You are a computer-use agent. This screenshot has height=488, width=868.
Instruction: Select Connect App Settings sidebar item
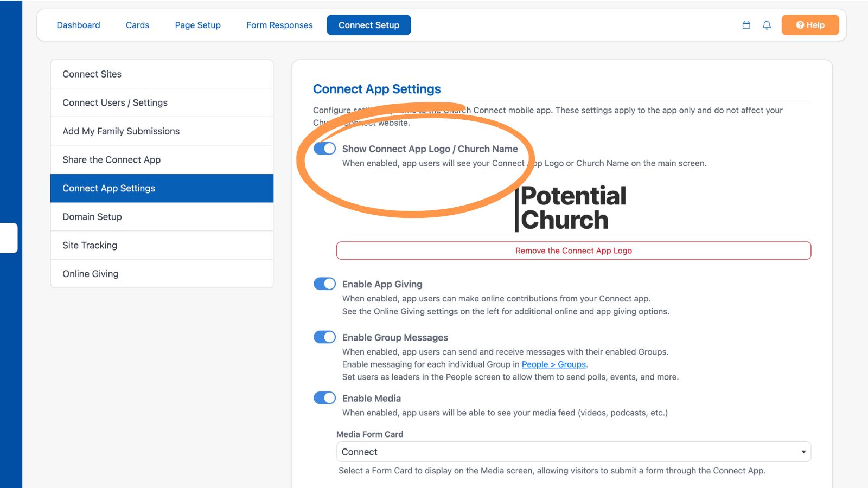coord(162,188)
